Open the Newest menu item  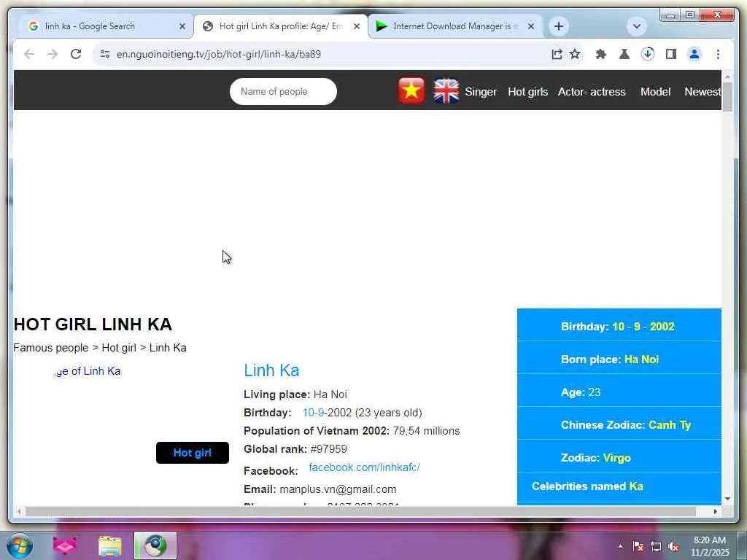(703, 92)
